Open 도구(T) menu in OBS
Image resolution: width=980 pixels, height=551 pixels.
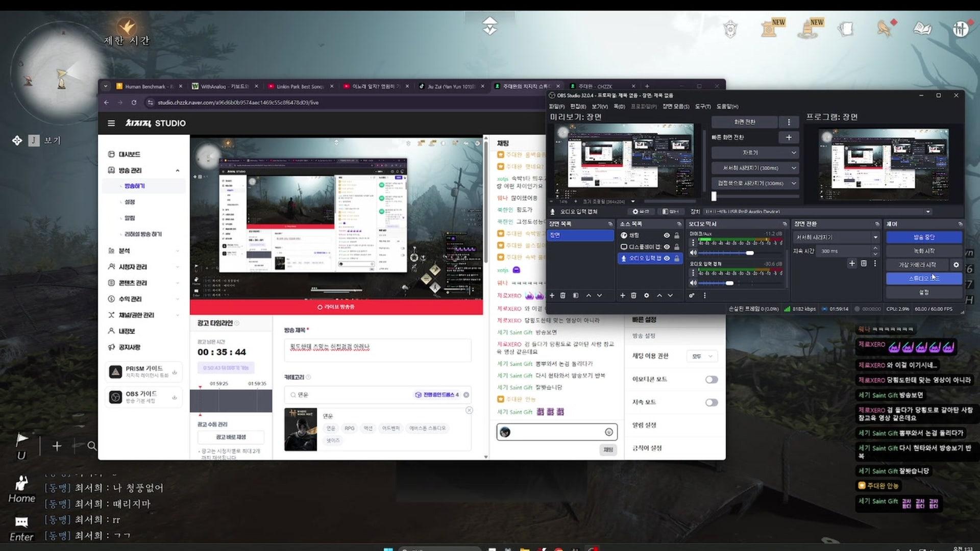pyautogui.click(x=702, y=107)
